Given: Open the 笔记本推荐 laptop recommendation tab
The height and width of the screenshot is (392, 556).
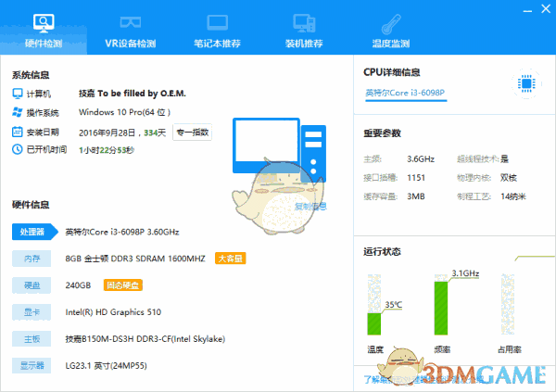Looking at the screenshot, I should 217,32.
